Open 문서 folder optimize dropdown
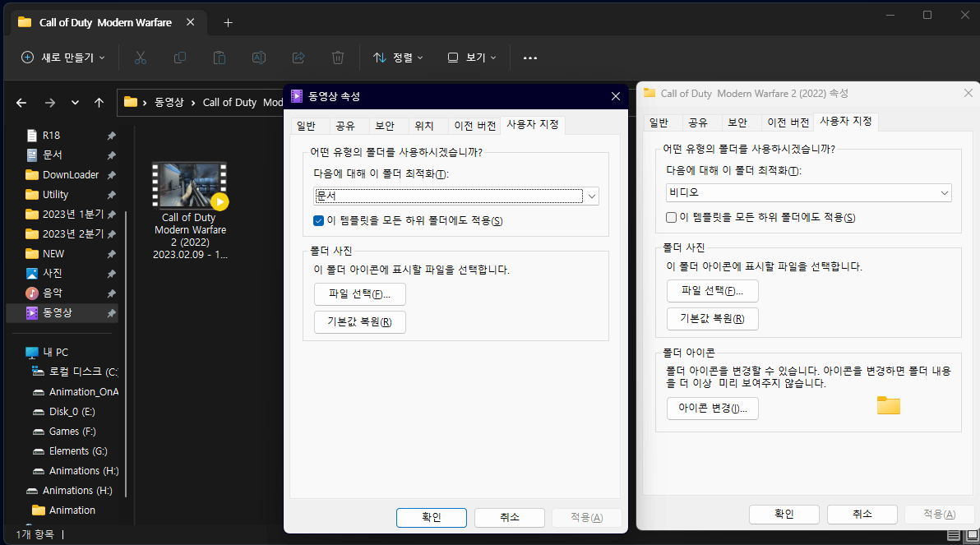Screen dimensions: 980x545 point(456,196)
